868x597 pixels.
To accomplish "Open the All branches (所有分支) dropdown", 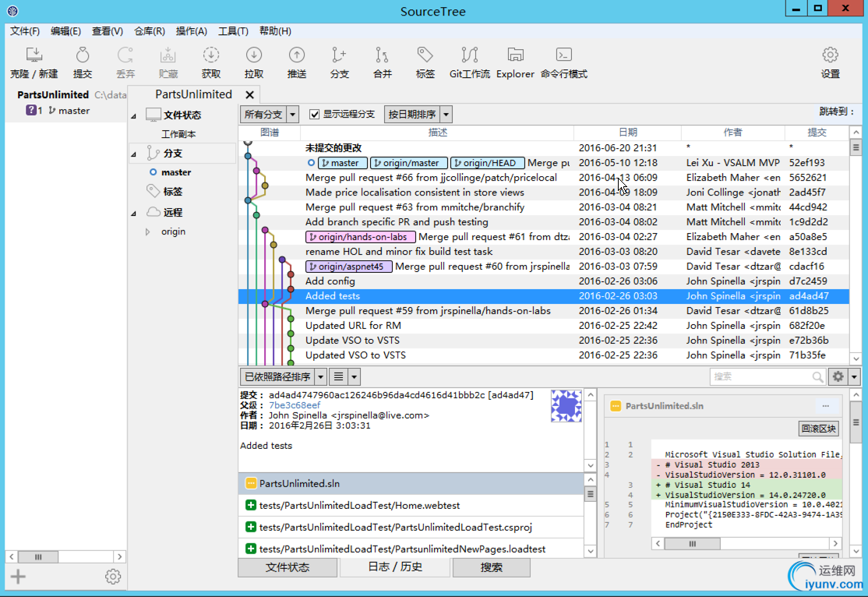I will [x=270, y=114].
